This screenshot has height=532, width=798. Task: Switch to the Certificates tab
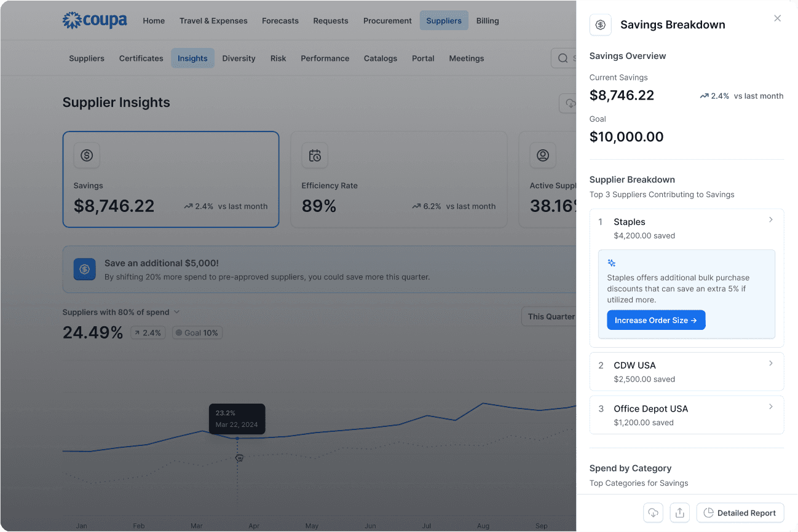click(x=141, y=58)
